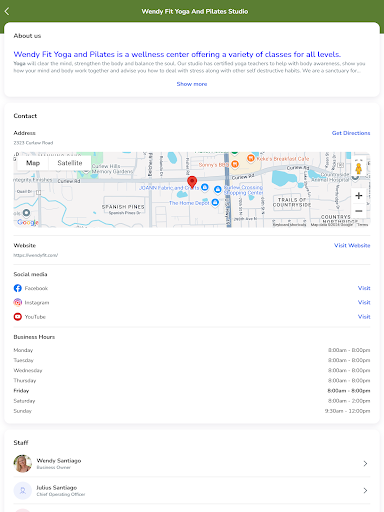Go back using the header arrow

pyautogui.click(x=7, y=11)
